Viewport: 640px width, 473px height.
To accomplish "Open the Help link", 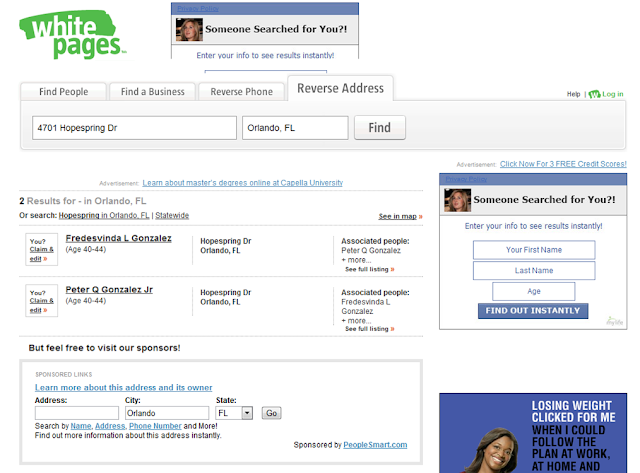I will (573, 94).
